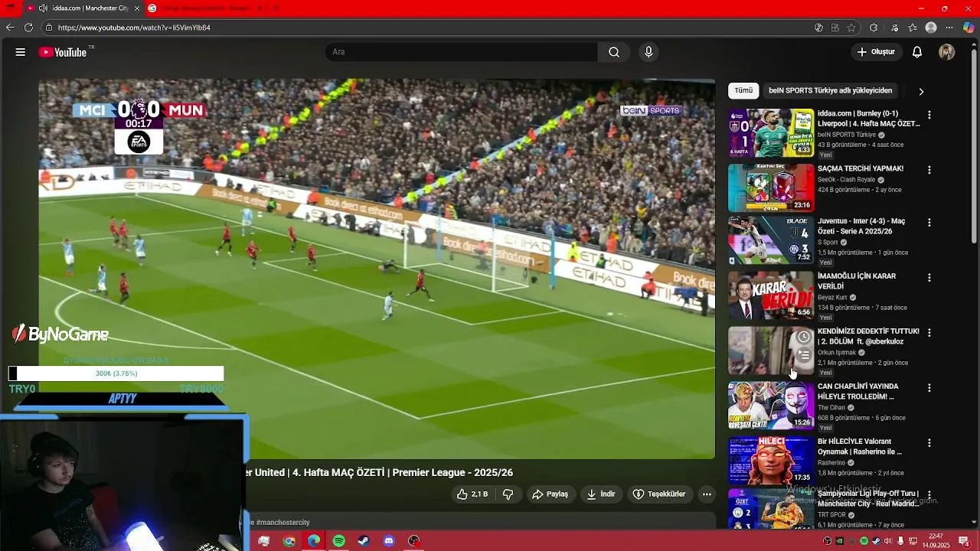Open Burnley Liverpool highlights thumbnail
The width and height of the screenshot is (980, 551).
tap(771, 133)
